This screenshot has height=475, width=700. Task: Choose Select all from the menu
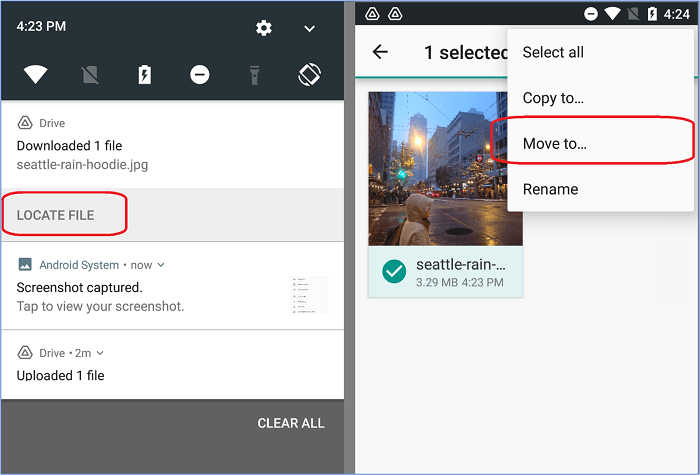coord(553,52)
